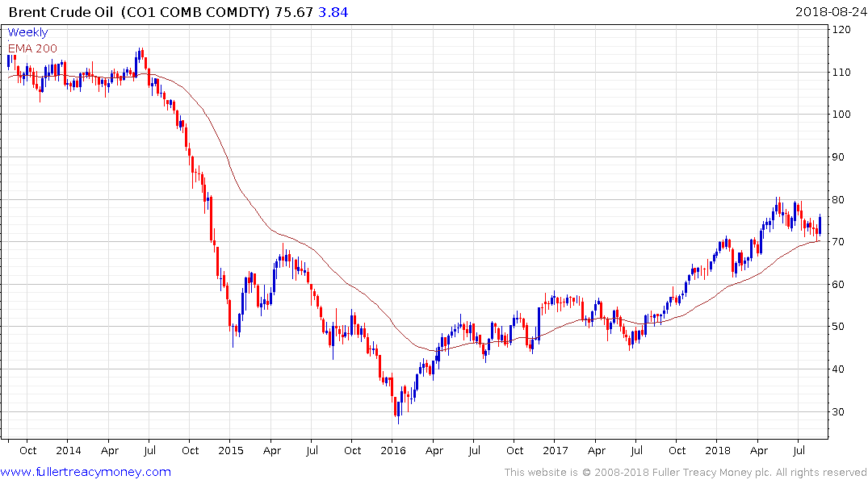The width and height of the screenshot is (868, 484).
Task: Click the date label 2018-08-24
Action: pos(831,11)
